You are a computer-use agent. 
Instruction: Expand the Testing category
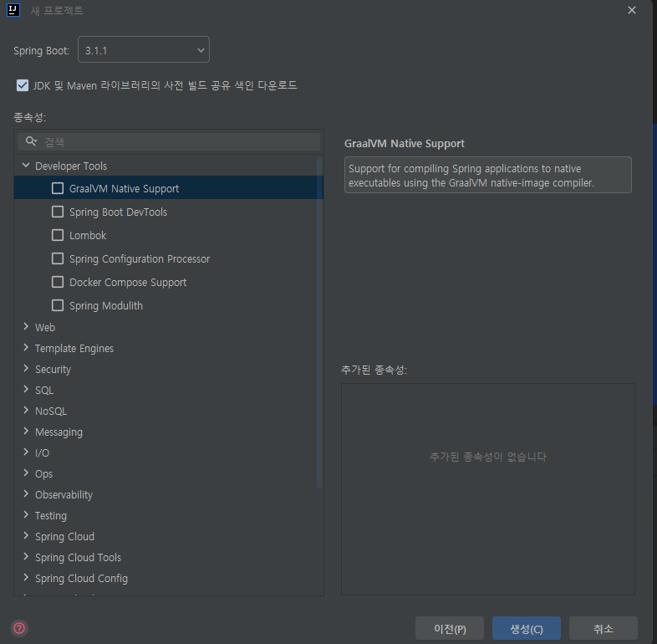pyautogui.click(x=26, y=515)
